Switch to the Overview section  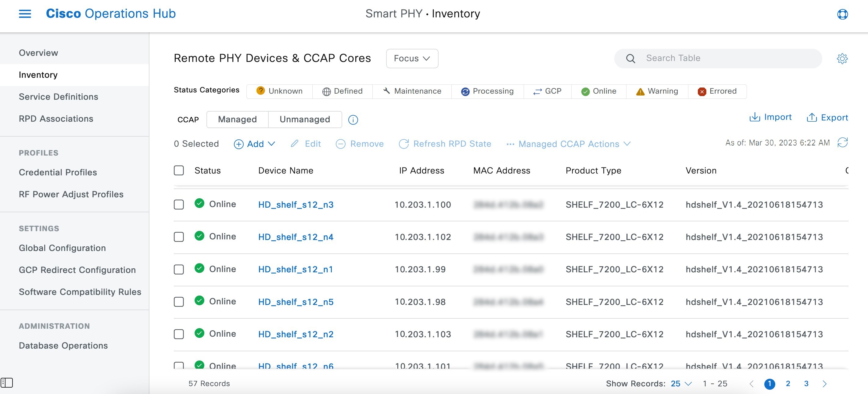38,52
